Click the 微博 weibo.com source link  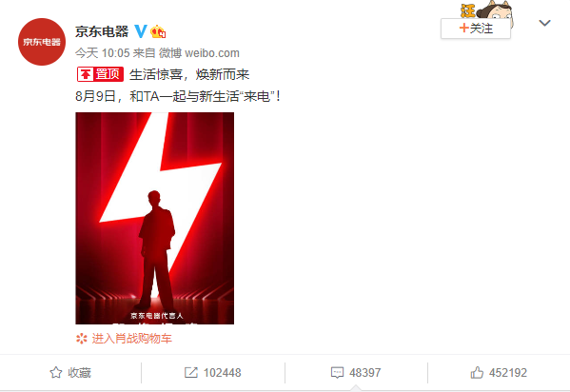click(x=199, y=53)
